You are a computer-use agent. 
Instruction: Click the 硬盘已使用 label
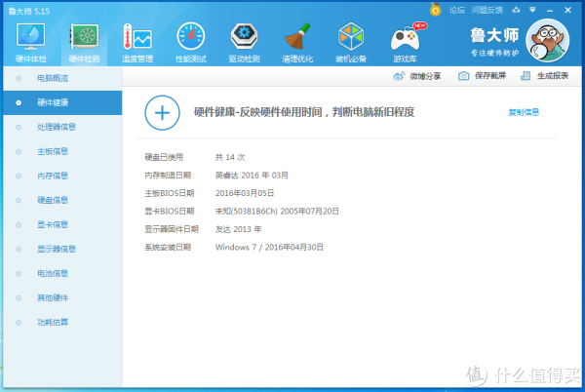click(x=164, y=157)
